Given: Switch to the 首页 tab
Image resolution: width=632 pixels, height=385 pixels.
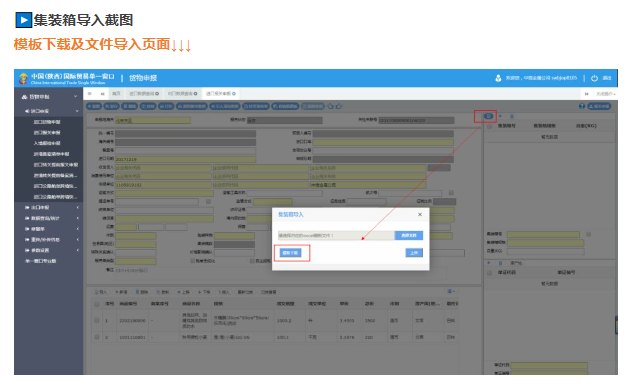Looking at the screenshot, I should (x=116, y=94).
